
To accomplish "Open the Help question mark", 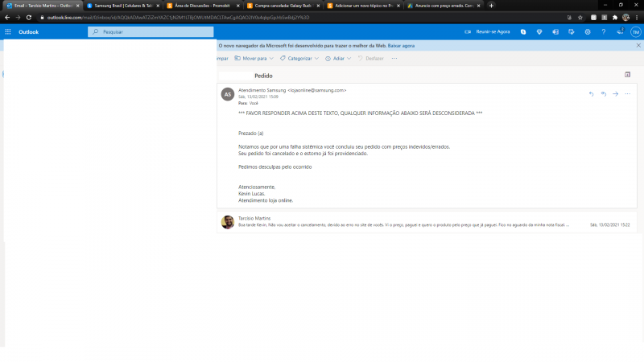I will click(604, 31).
